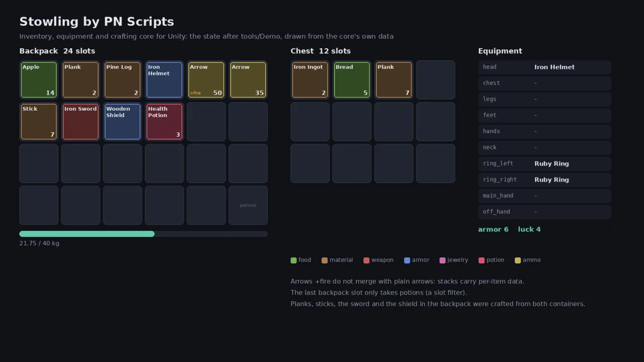Click the feet equipment row
The image size is (644, 362).
[545, 115]
